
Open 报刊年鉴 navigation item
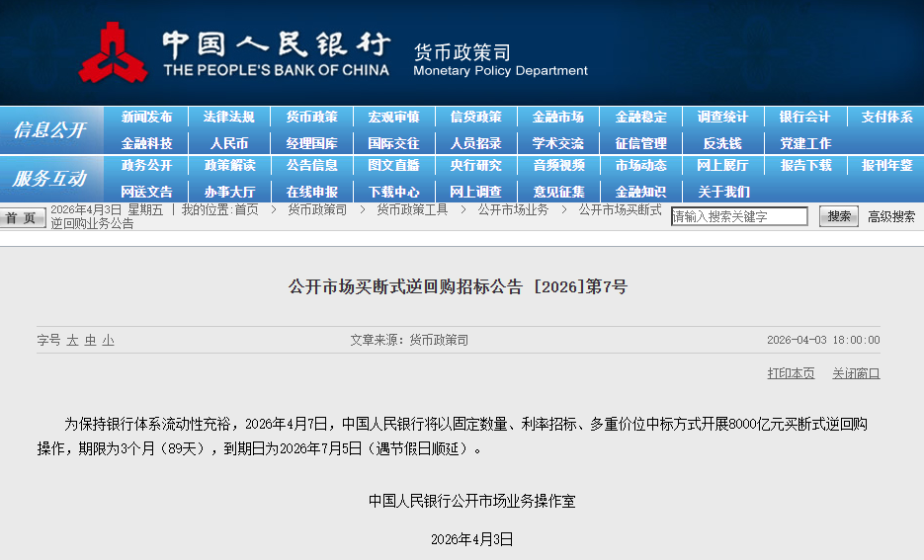[x=886, y=166]
